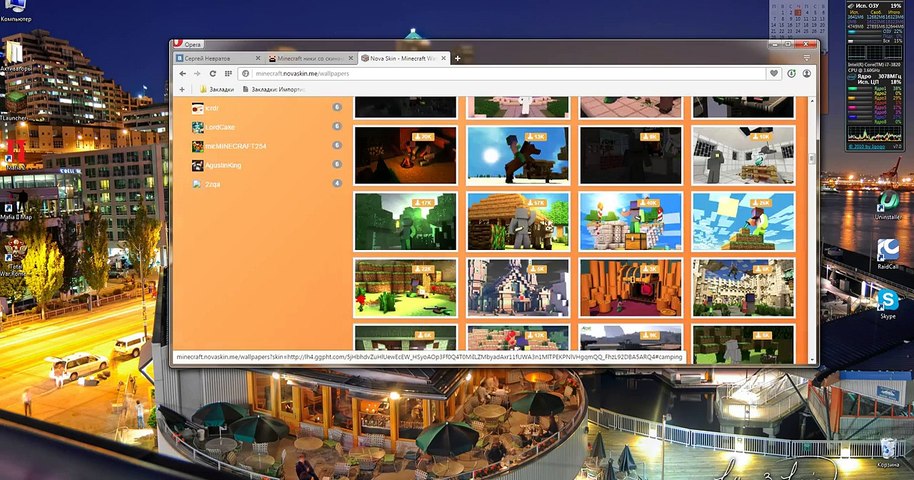Open the green forest wallpaper thumbnail
The image size is (914, 480).
coord(406,222)
